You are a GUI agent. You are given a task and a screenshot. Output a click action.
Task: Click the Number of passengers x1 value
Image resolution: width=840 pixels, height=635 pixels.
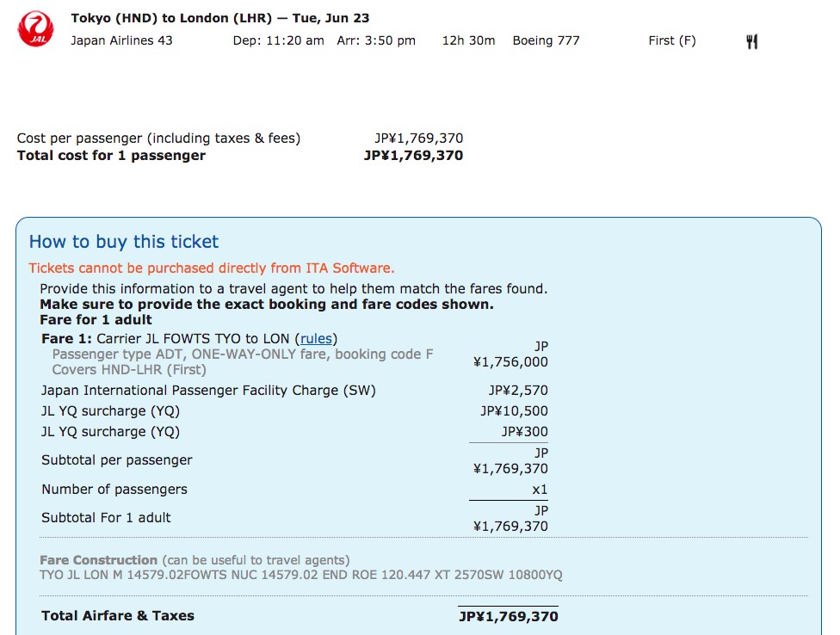pyautogui.click(x=540, y=490)
